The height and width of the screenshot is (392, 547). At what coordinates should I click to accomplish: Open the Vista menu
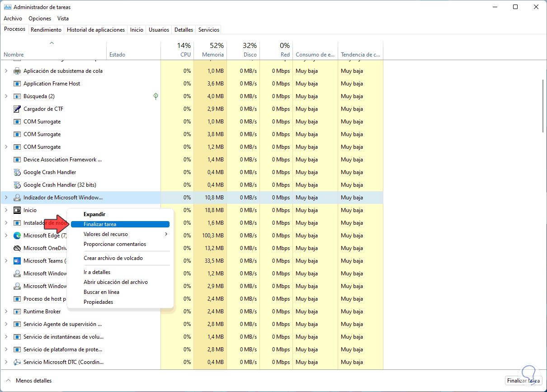click(x=63, y=19)
